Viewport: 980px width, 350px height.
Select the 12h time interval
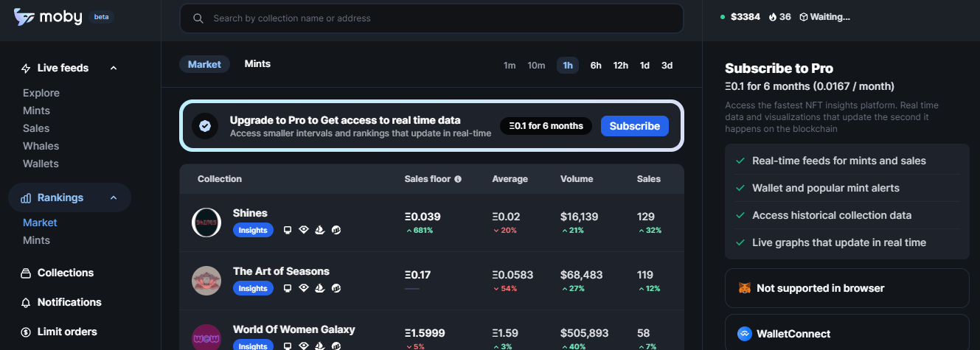coord(621,66)
